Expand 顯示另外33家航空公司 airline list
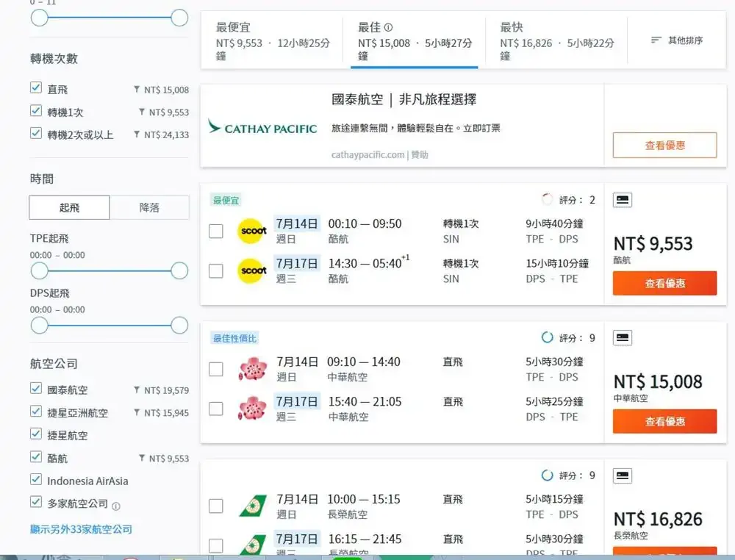Image resolution: width=735 pixels, height=560 pixels. (x=81, y=529)
